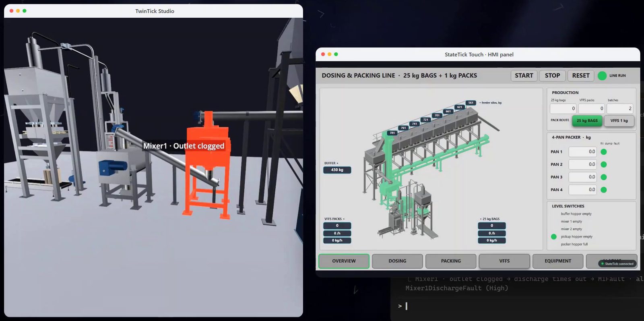Click the 'packer hopper full' level switch label
This screenshot has height=321, width=644.
click(574, 244)
